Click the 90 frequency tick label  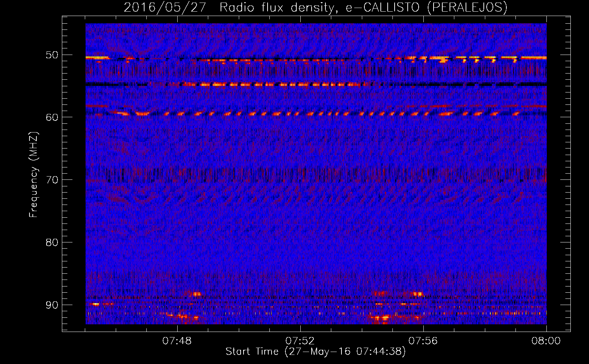coord(52,305)
